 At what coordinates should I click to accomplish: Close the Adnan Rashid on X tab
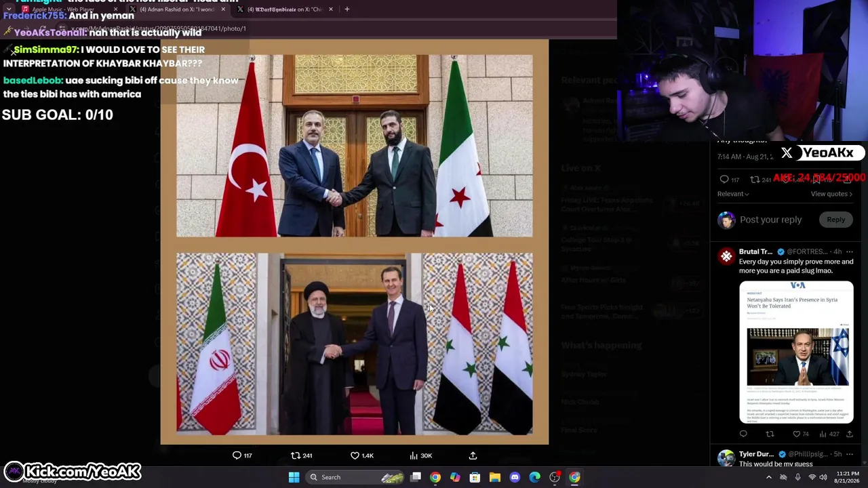[222, 9]
